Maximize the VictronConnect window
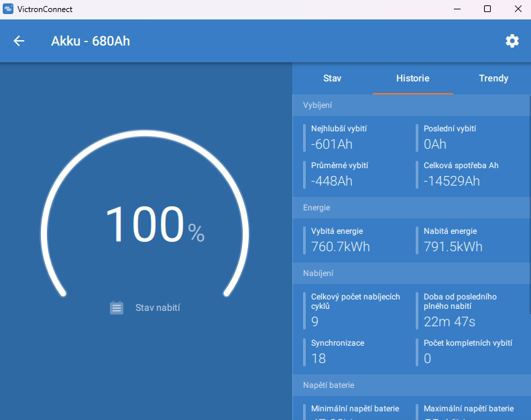This screenshot has height=420, width=531. tap(487, 9)
